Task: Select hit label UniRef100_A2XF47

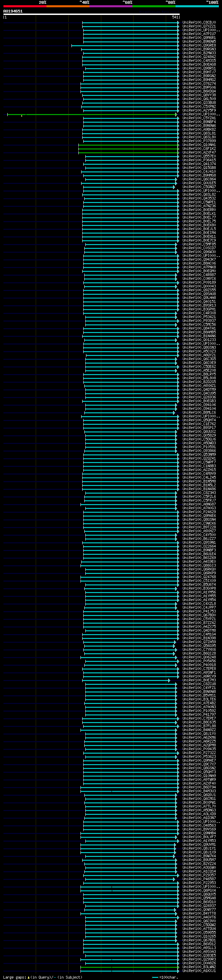Action: (x=199, y=152)
